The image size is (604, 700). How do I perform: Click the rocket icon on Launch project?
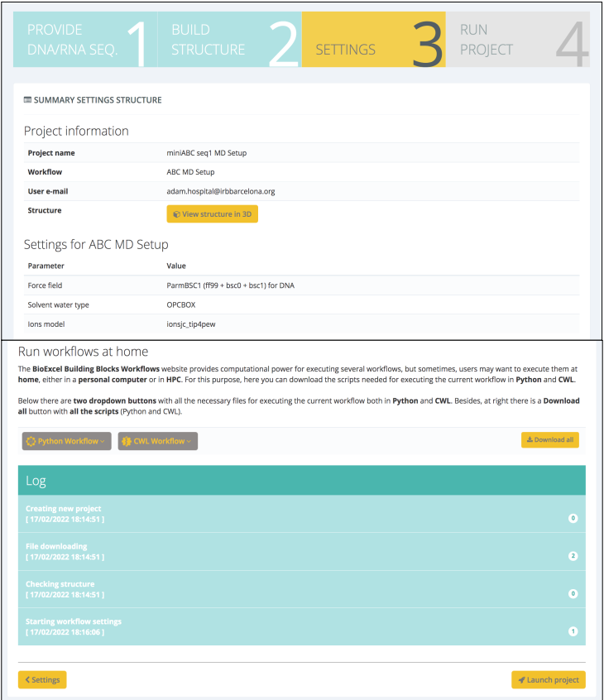click(x=521, y=680)
